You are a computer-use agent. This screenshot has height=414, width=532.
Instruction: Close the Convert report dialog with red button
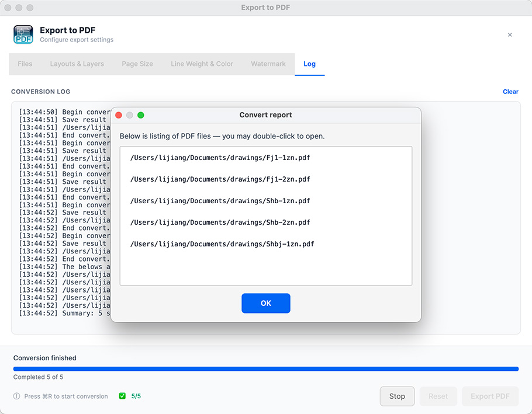click(x=119, y=115)
